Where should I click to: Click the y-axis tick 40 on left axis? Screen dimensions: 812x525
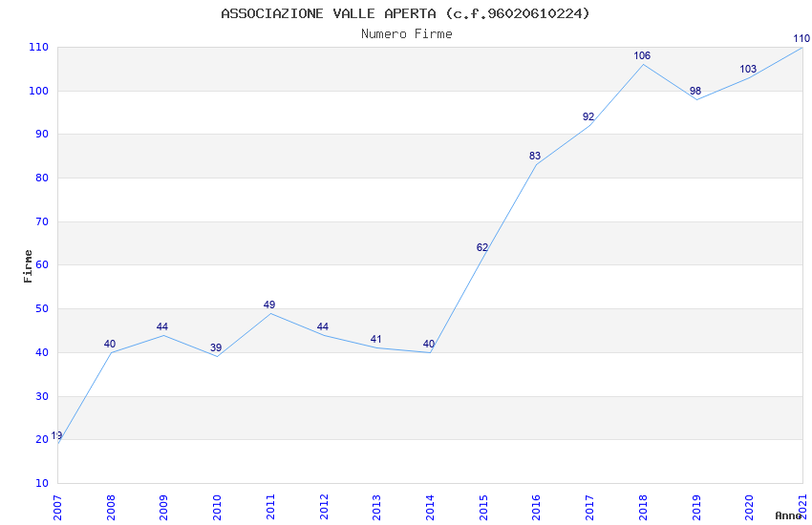click(42, 352)
